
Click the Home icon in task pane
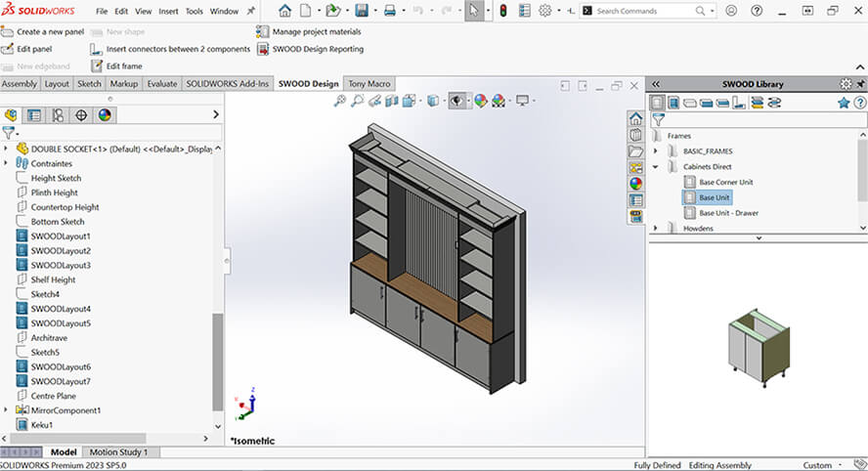635,119
